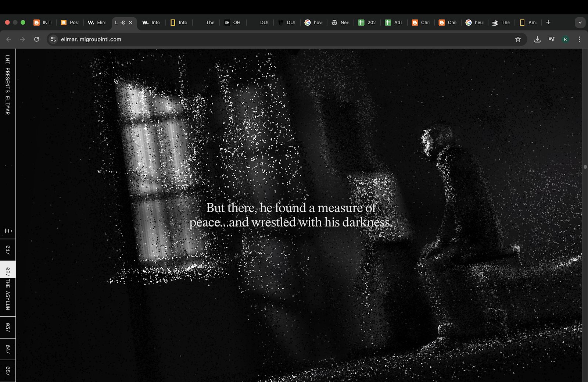Switch to the Post Blogger tab
The width and height of the screenshot is (588, 382).
pyautogui.click(x=70, y=22)
